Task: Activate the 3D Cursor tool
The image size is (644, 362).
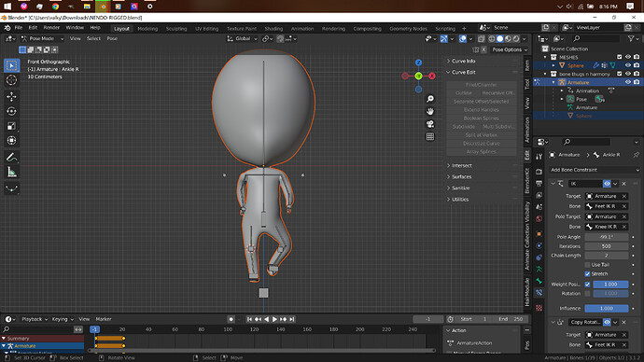Action: click(11, 80)
